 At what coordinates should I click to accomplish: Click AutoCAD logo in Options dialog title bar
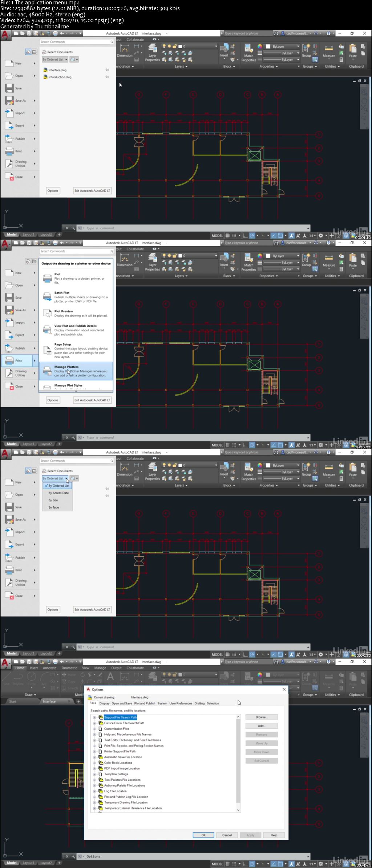[88, 689]
